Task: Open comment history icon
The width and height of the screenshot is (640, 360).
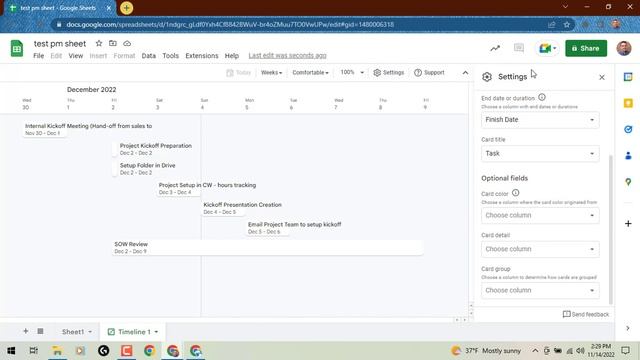Action: click(x=519, y=48)
